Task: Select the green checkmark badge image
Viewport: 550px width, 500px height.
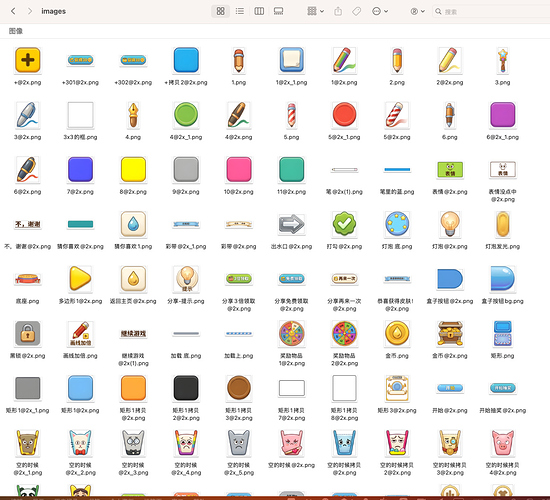Action: (x=344, y=224)
